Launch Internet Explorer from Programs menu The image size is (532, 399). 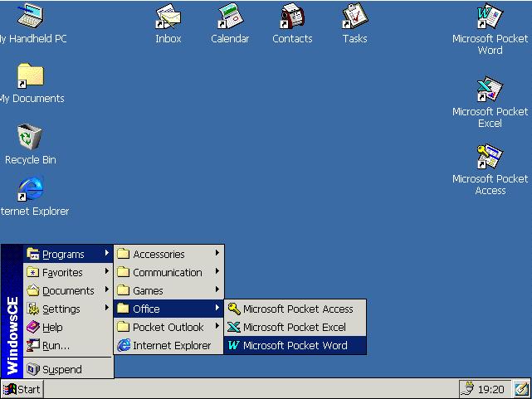(x=168, y=345)
